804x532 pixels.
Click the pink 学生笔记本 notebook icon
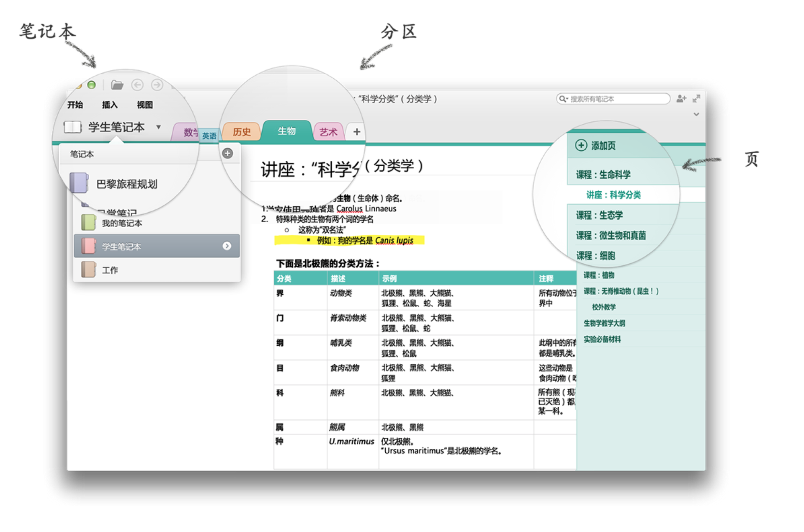(88, 246)
